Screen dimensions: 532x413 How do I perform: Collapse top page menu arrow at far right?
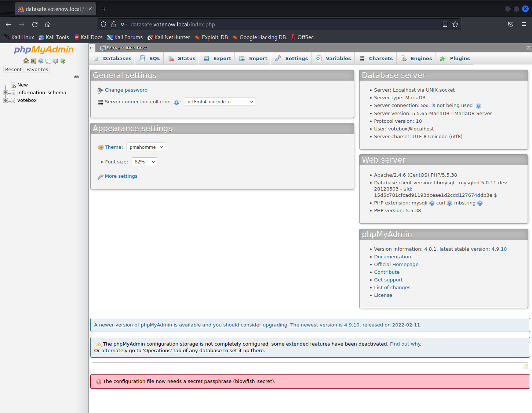tap(528, 48)
